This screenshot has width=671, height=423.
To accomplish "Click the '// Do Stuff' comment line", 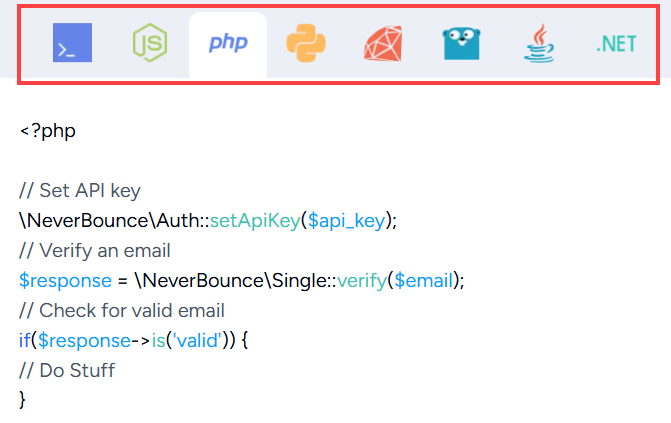I will [x=67, y=371].
